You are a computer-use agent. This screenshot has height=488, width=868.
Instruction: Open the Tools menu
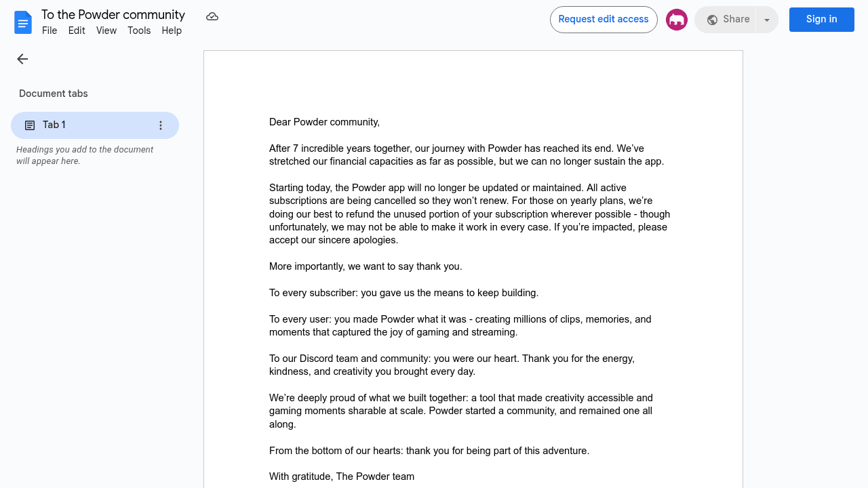click(x=139, y=30)
